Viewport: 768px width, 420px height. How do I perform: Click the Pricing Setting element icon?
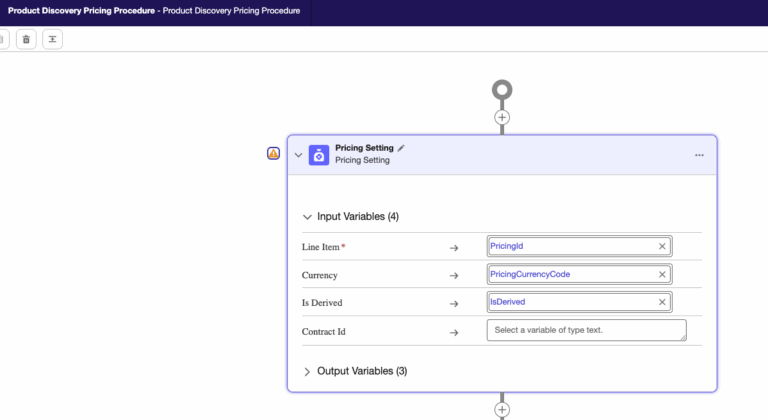tap(319, 154)
